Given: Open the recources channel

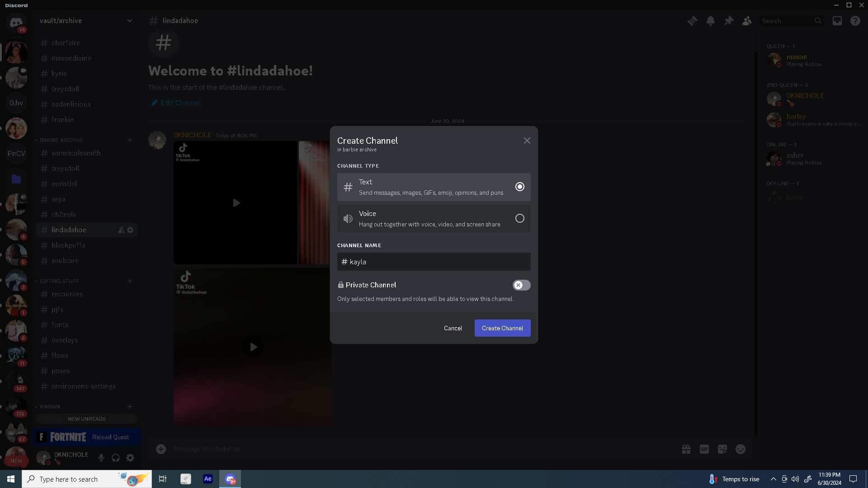Looking at the screenshot, I should click(x=87, y=294).
